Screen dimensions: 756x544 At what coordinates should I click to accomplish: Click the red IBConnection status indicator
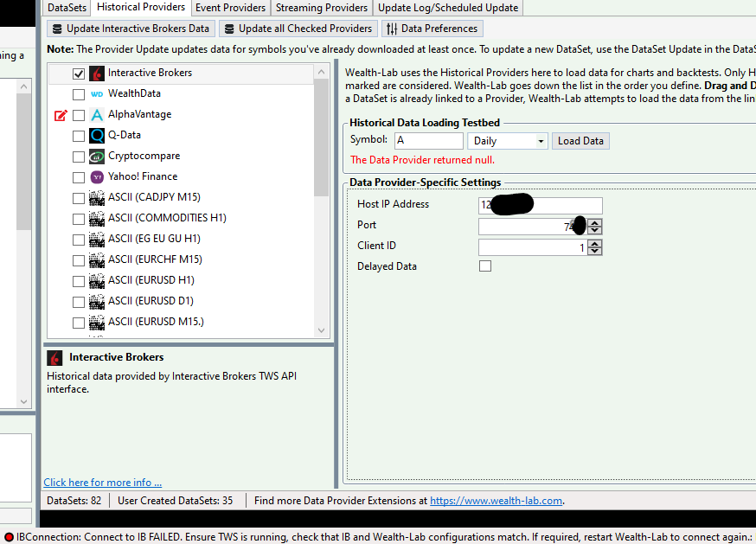pos(9,537)
